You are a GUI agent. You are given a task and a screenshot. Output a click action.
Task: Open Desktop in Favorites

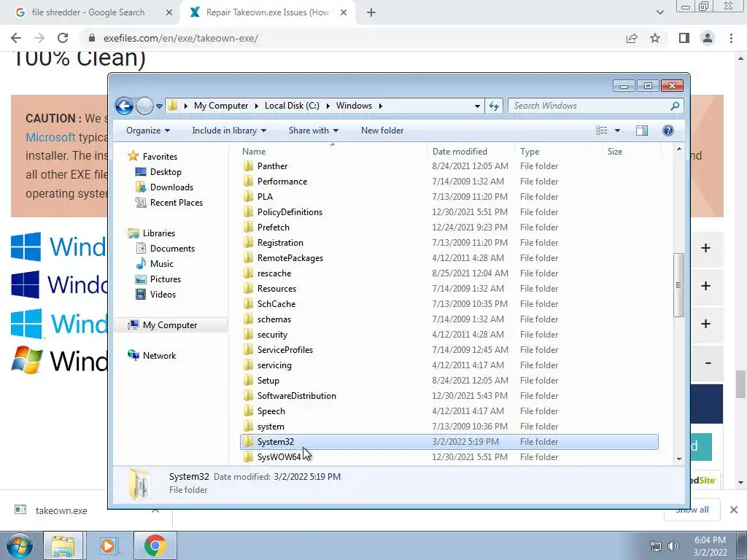click(x=166, y=172)
